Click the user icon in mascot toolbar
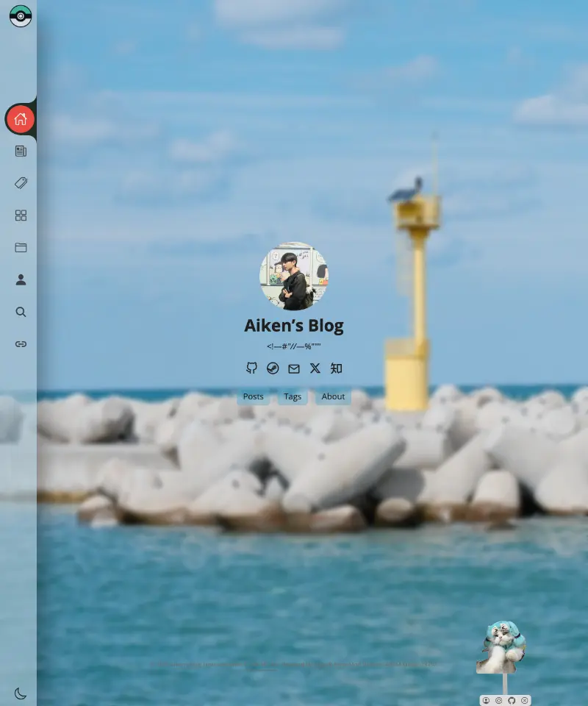The height and width of the screenshot is (706, 588). click(487, 701)
